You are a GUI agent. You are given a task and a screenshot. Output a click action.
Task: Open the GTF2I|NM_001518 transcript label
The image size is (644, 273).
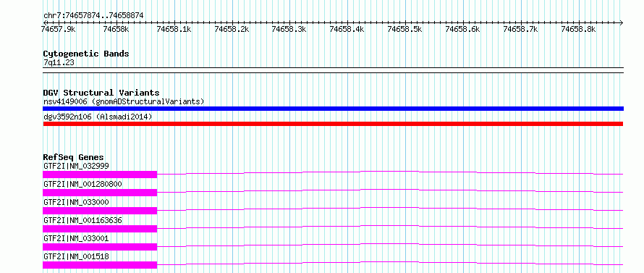pos(76,256)
